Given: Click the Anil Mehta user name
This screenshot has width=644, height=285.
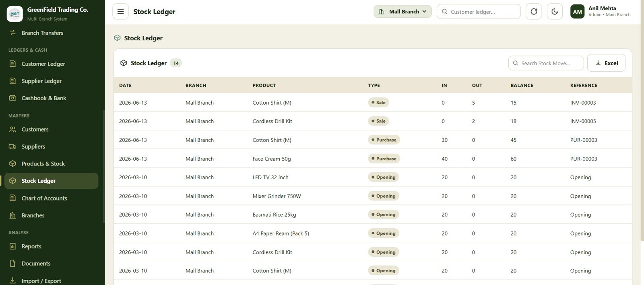Looking at the screenshot, I should click(602, 8).
